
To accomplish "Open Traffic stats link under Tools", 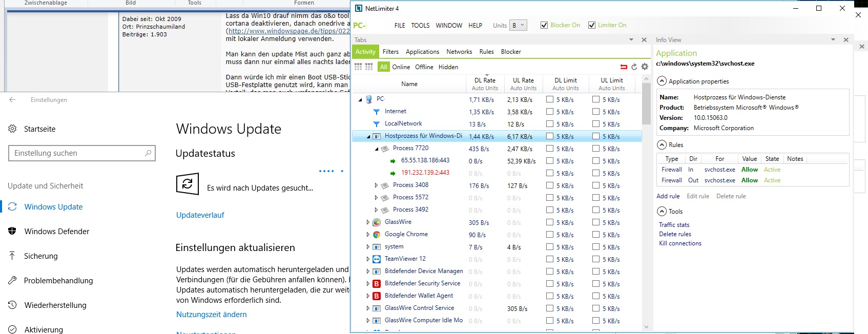I will [x=674, y=225].
